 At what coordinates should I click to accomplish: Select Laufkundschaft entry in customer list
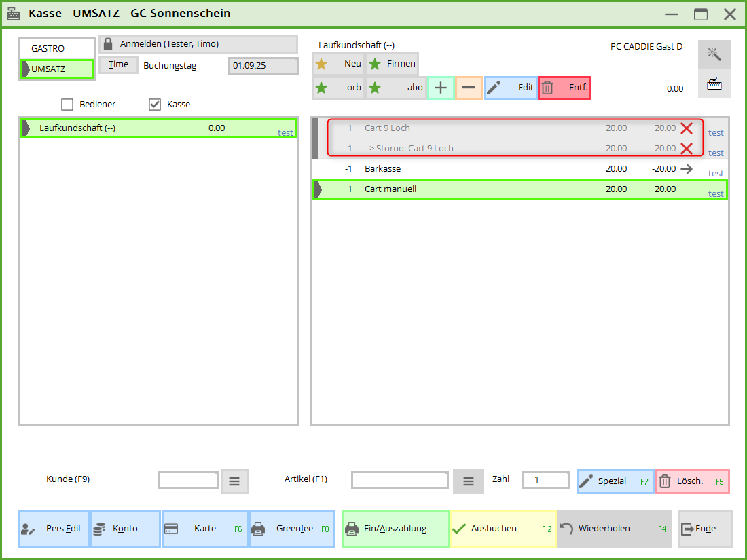tap(158, 128)
